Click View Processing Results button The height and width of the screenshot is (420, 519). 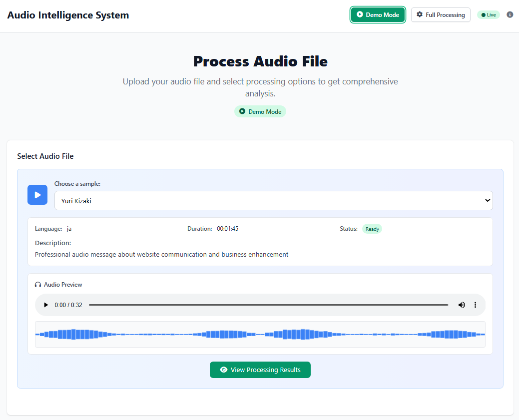(x=260, y=370)
